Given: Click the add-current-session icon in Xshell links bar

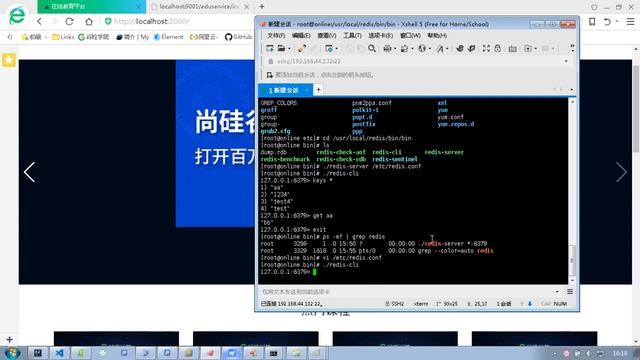Looking at the screenshot, I should pyautogui.click(x=269, y=75).
